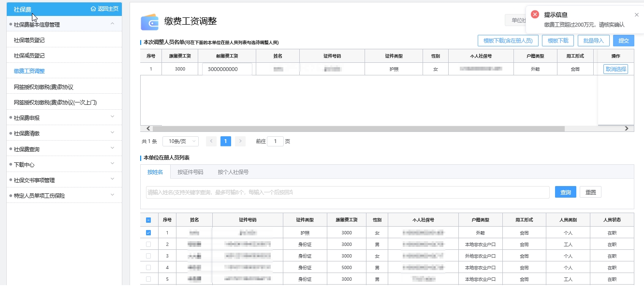Click the red error icon in notification
Image resolution: width=644 pixels, height=288 pixels.
535,14
